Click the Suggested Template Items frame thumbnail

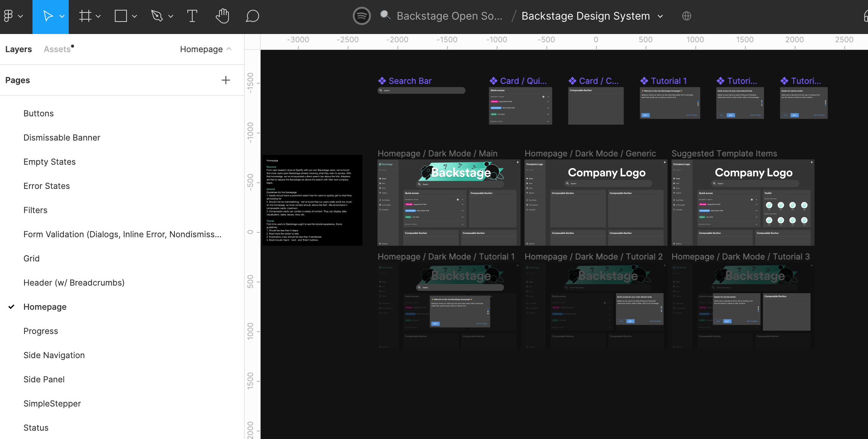click(741, 203)
